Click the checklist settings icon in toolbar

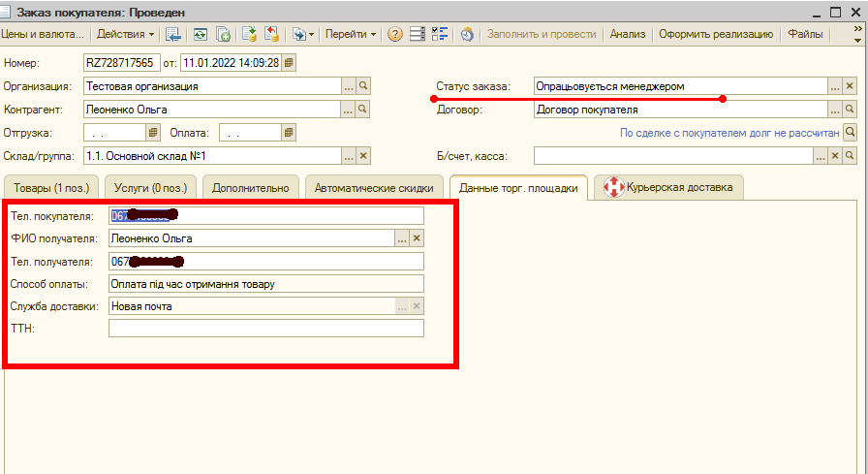pyautogui.click(x=441, y=34)
